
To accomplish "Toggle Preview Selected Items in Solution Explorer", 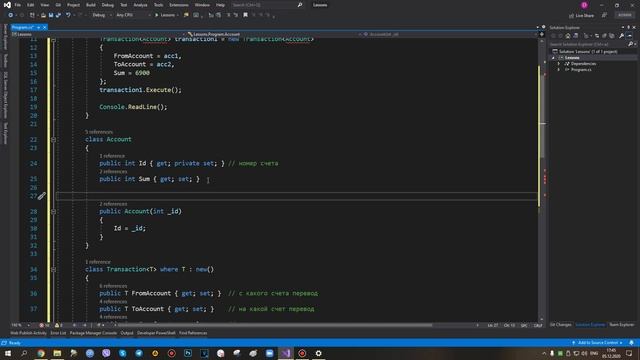I will pyautogui.click(x=629, y=36).
